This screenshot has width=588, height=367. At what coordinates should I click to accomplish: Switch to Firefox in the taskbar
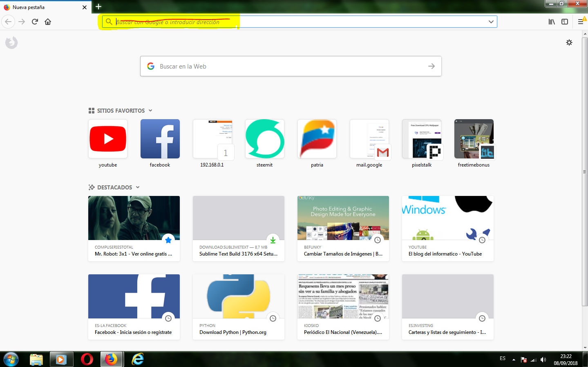pos(111,359)
